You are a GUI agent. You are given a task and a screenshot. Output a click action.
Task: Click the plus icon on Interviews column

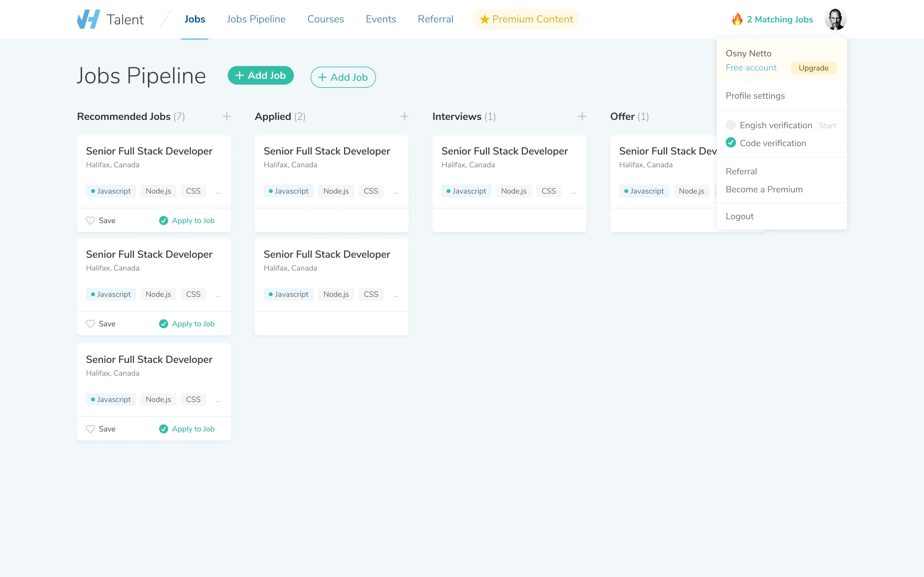click(x=582, y=116)
